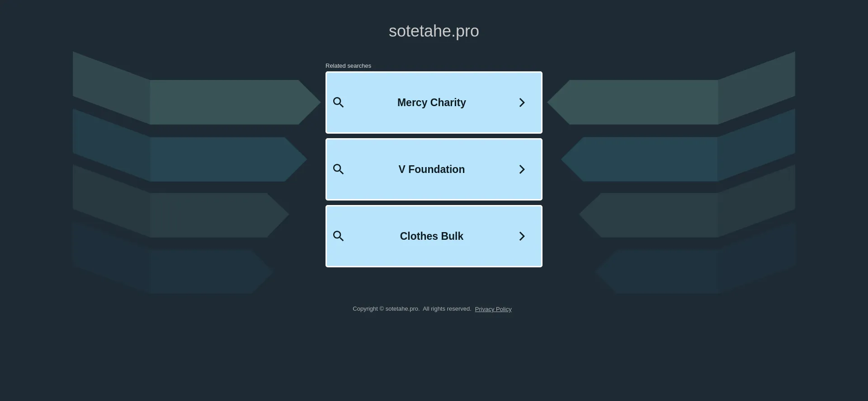This screenshot has width=868, height=401.
Task: Open the Clothes Bulk chevron arrow
Action: click(x=522, y=236)
